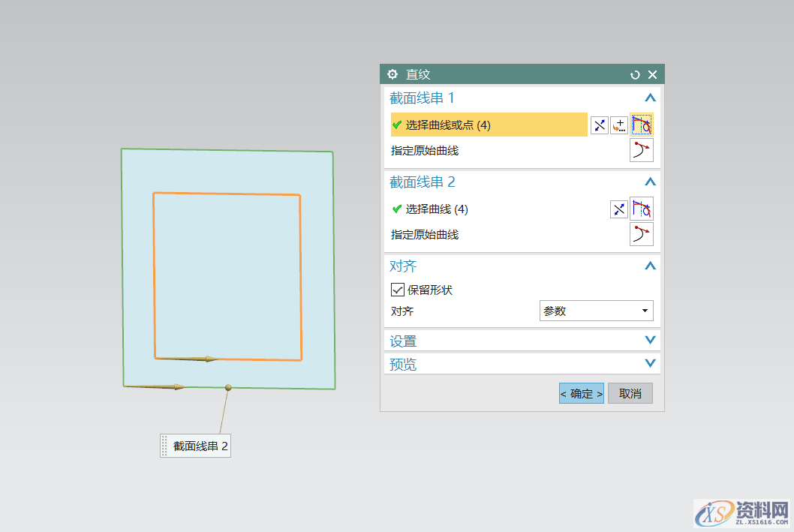The width and height of the screenshot is (794, 532).
Task: Reverse direction of 截面线串 2
Action: [x=618, y=209]
